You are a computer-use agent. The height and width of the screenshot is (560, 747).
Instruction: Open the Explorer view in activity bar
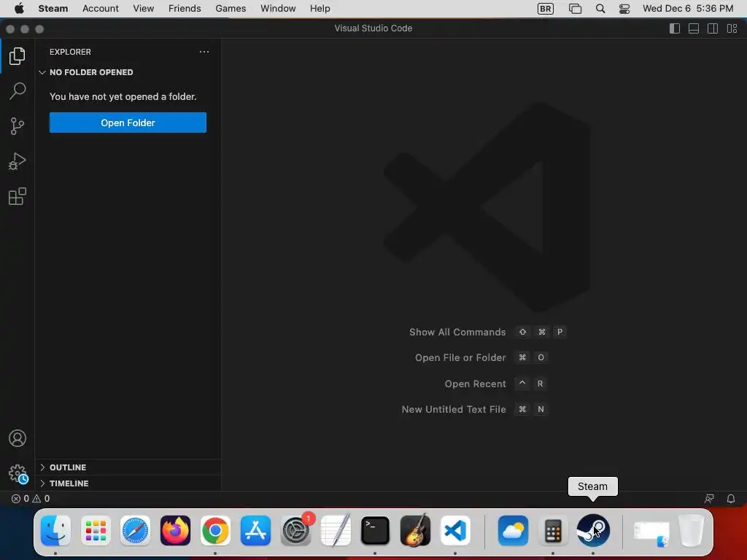click(x=18, y=56)
